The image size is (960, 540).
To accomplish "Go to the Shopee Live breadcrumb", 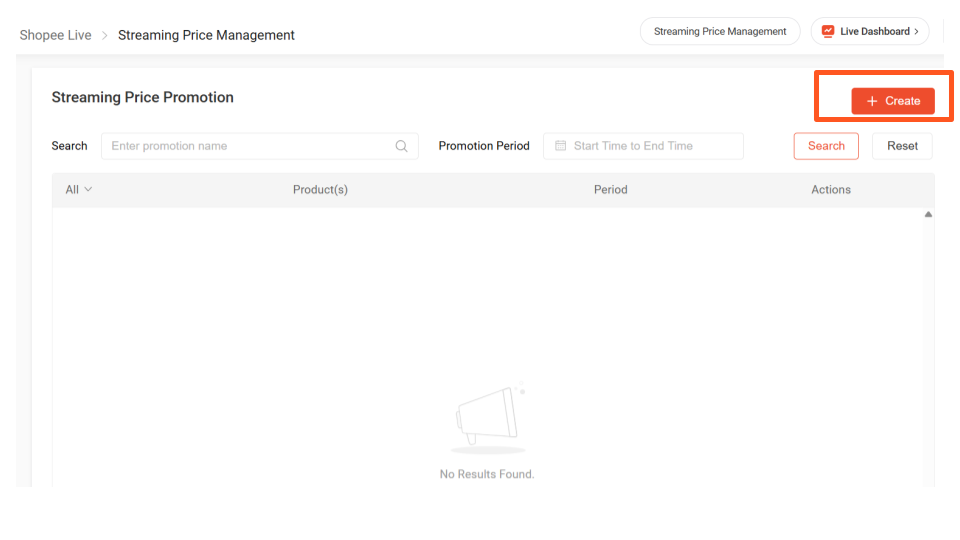I will pyautogui.click(x=55, y=35).
